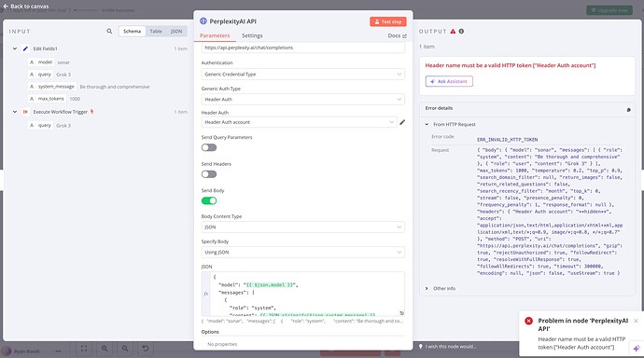Select the max_tokens field pill
The image size is (644, 358).
tap(48, 99)
